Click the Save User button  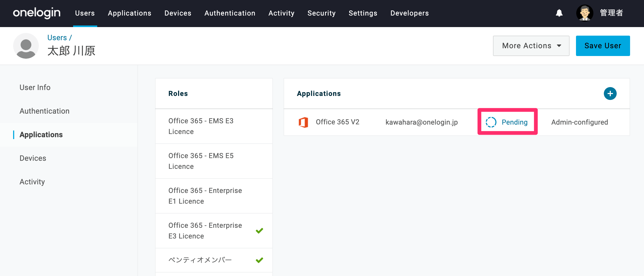coord(603,46)
